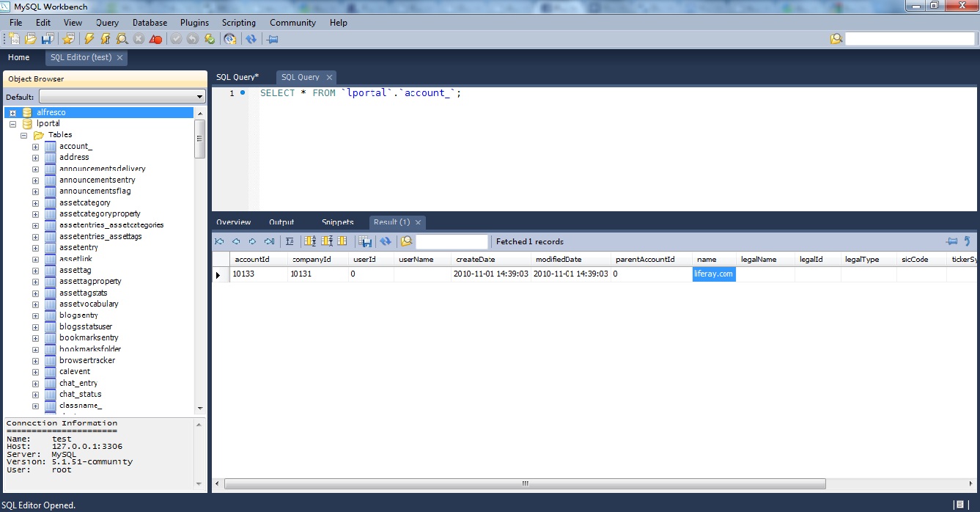This screenshot has height=512, width=980.
Task: Open the File menu
Action: click(16, 23)
